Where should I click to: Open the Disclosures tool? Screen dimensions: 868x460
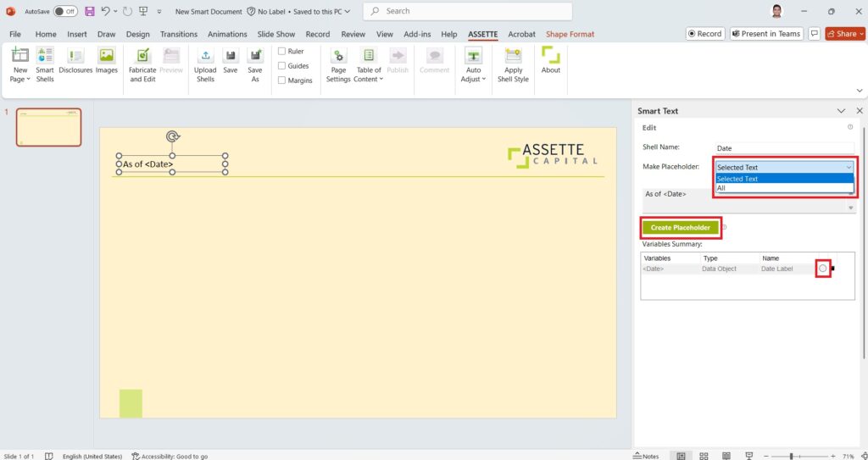point(75,60)
